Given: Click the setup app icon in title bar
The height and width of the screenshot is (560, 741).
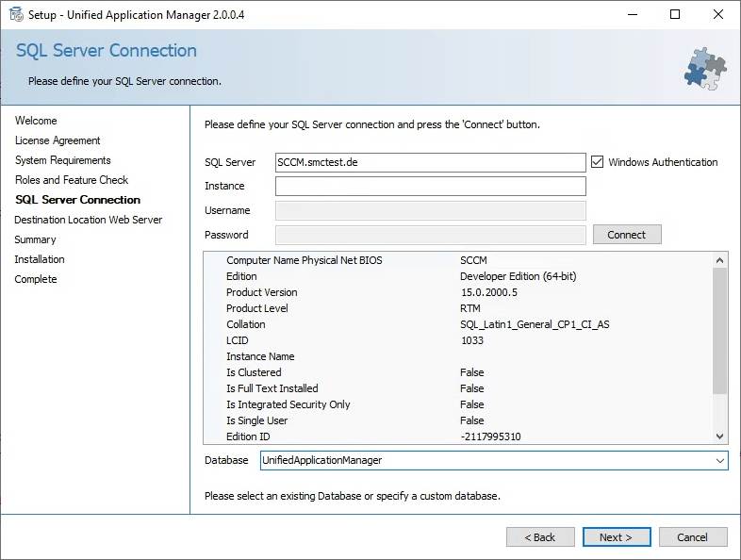Looking at the screenshot, I should (x=16, y=15).
